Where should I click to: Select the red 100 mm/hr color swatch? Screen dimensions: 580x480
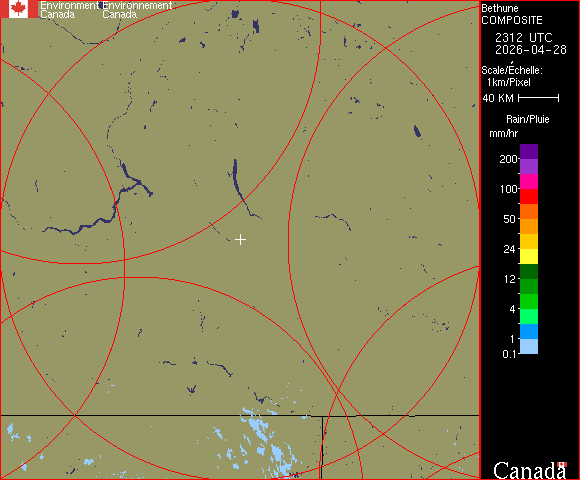pyautogui.click(x=529, y=196)
